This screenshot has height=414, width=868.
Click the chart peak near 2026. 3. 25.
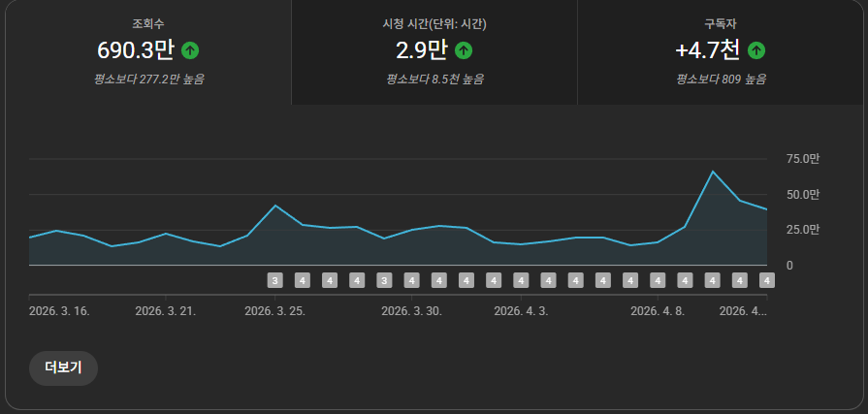click(275, 206)
